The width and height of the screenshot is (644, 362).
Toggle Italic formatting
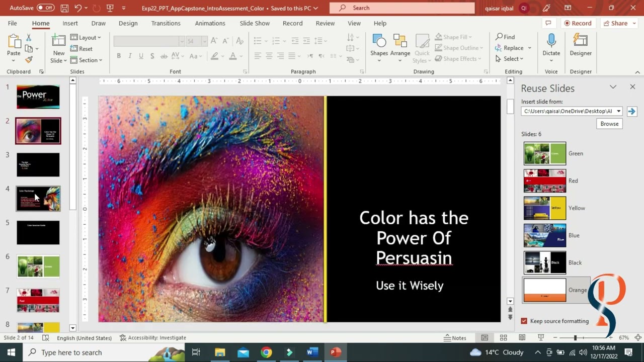[130, 56]
